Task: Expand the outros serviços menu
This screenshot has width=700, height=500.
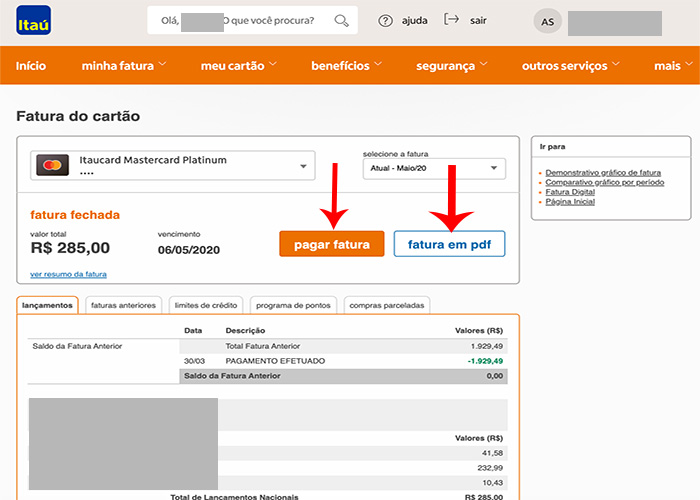Action: (571, 66)
